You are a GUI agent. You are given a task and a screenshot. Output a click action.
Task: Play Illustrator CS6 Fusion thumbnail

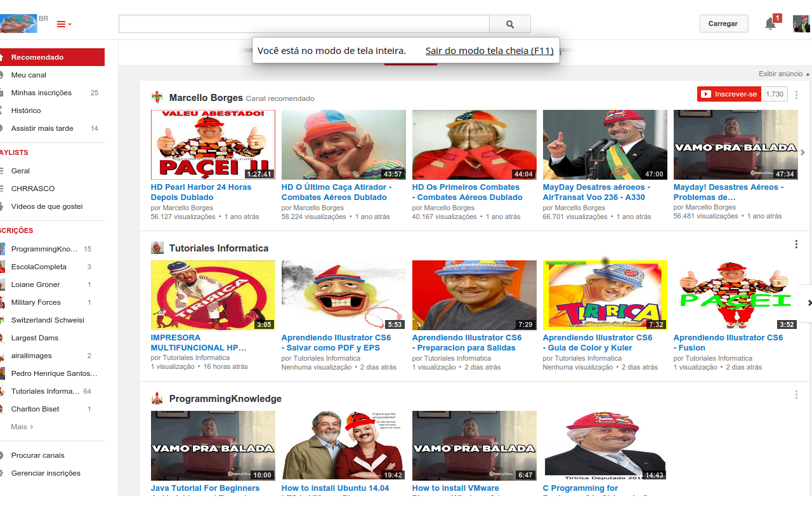[x=736, y=295]
